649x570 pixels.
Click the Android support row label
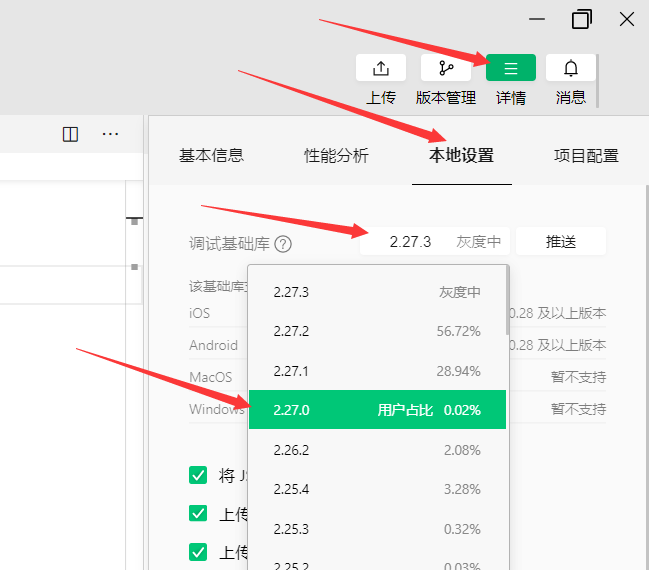214,345
